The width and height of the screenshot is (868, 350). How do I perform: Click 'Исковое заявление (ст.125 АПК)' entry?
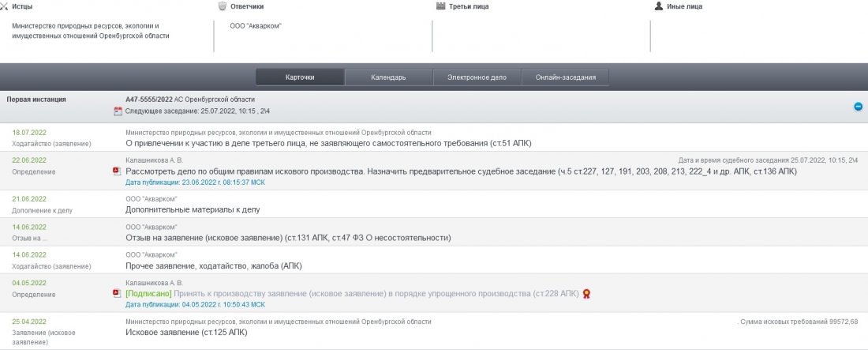click(186, 333)
